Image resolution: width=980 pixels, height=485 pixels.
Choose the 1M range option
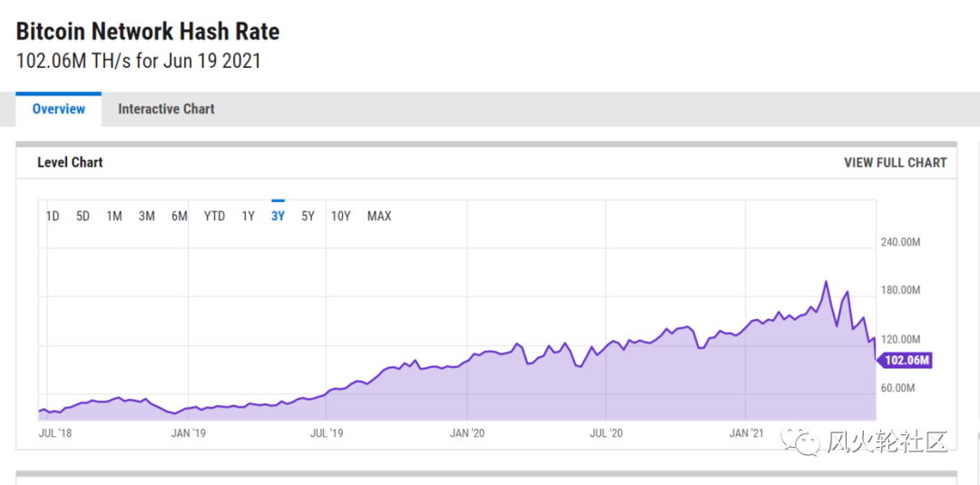pos(114,217)
